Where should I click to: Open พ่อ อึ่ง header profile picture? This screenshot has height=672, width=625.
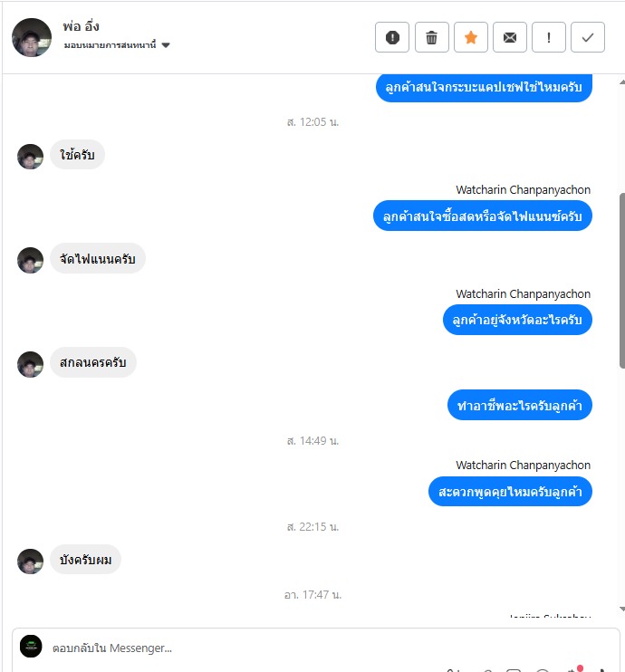[32, 37]
